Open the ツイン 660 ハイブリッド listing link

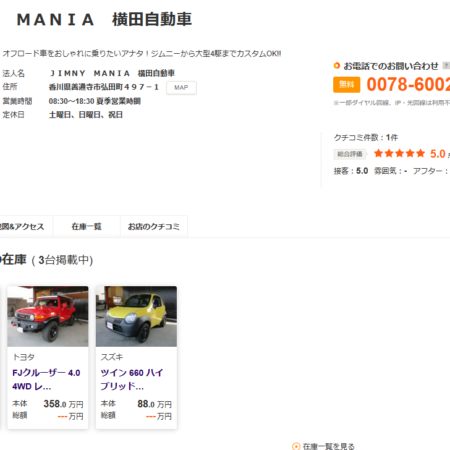(x=132, y=379)
